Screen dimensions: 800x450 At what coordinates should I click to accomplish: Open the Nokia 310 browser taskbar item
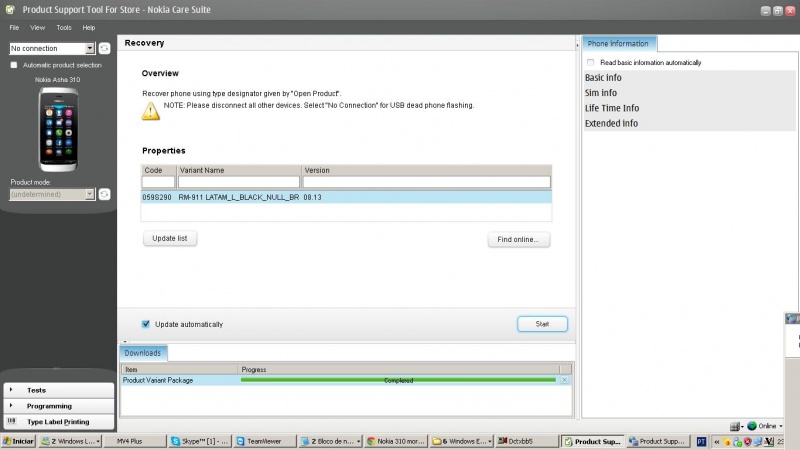click(x=396, y=441)
